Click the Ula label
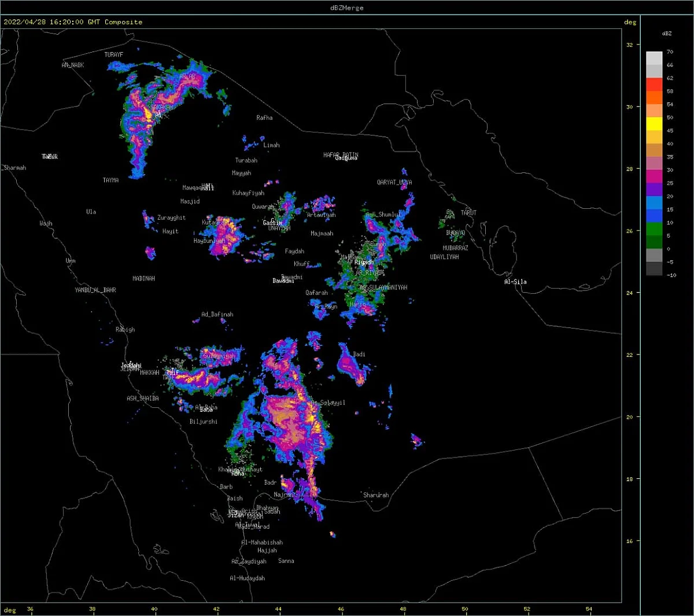The width and height of the screenshot is (694, 616). click(x=91, y=212)
